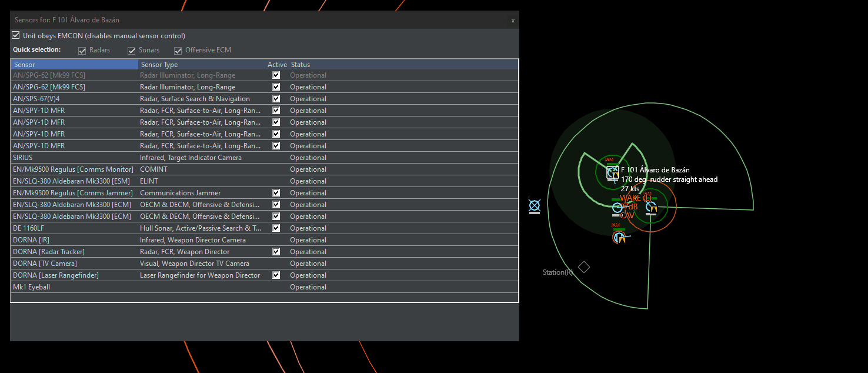Image resolution: width=868 pixels, height=373 pixels.
Task: Select the DORNA [TV Camera] sensor name
Action: [45, 264]
